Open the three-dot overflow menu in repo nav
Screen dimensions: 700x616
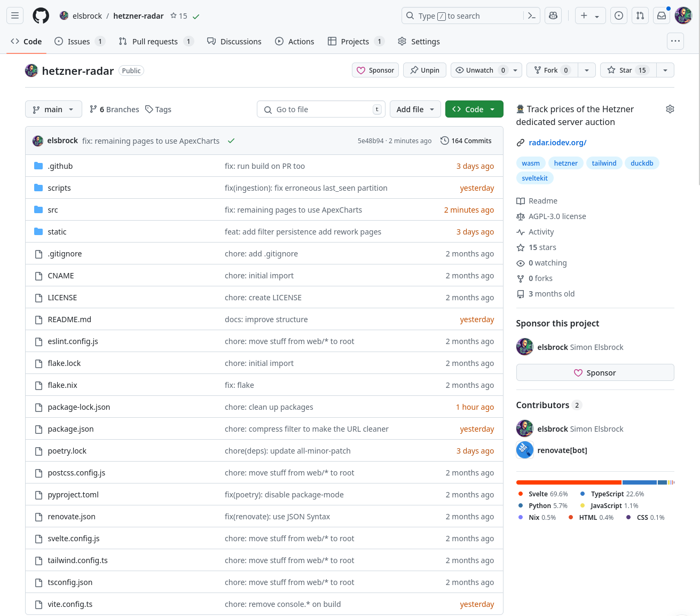pos(675,41)
